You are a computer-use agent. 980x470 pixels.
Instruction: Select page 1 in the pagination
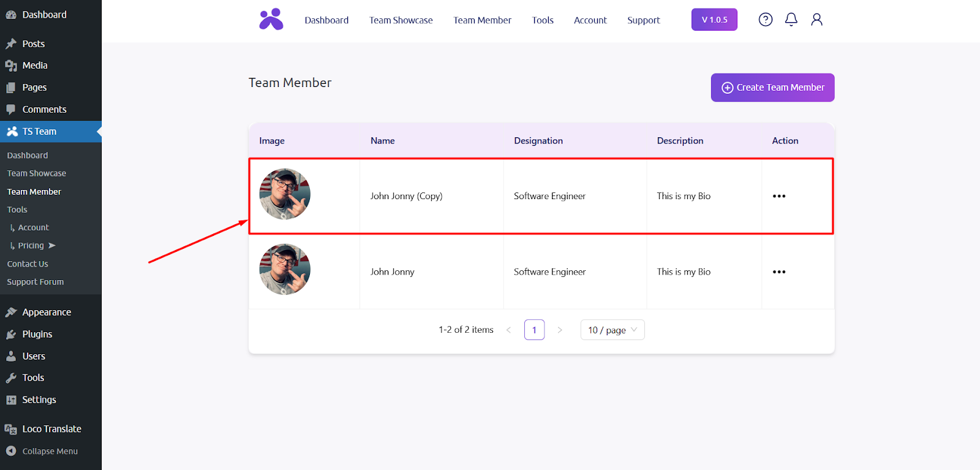click(x=534, y=330)
